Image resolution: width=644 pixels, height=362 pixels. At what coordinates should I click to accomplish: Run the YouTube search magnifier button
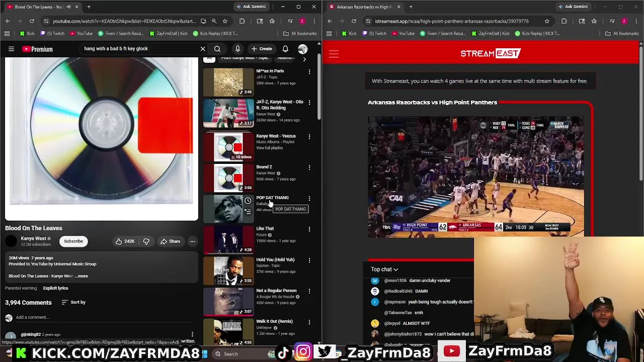pyautogui.click(x=217, y=49)
